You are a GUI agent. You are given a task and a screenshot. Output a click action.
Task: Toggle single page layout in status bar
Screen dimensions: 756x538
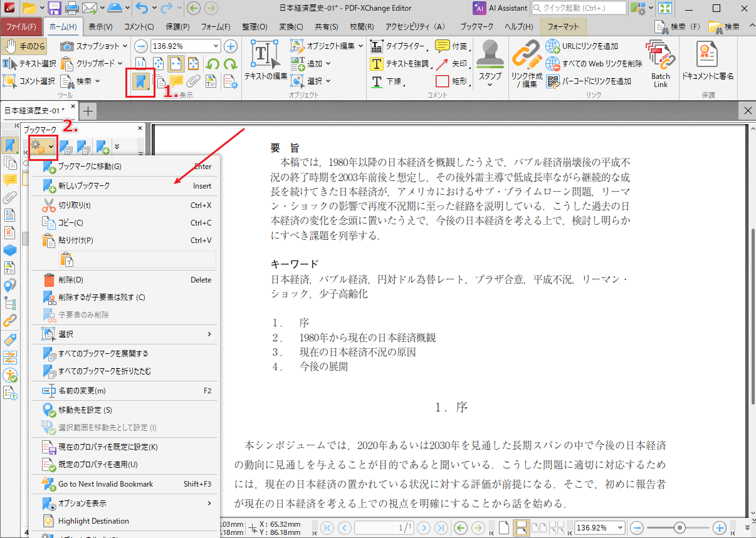pyautogui.click(x=505, y=528)
